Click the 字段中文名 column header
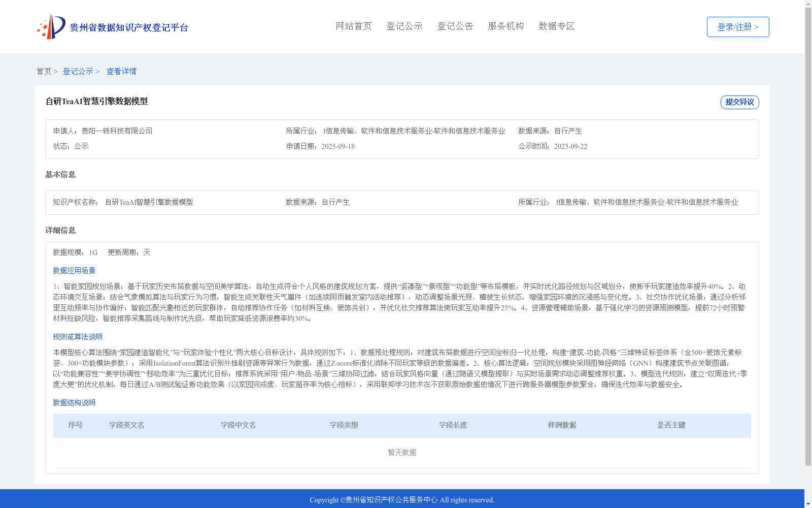Image resolution: width=812 pixels, height=508 pixels. pyautogui.click(x=239, y=425)
